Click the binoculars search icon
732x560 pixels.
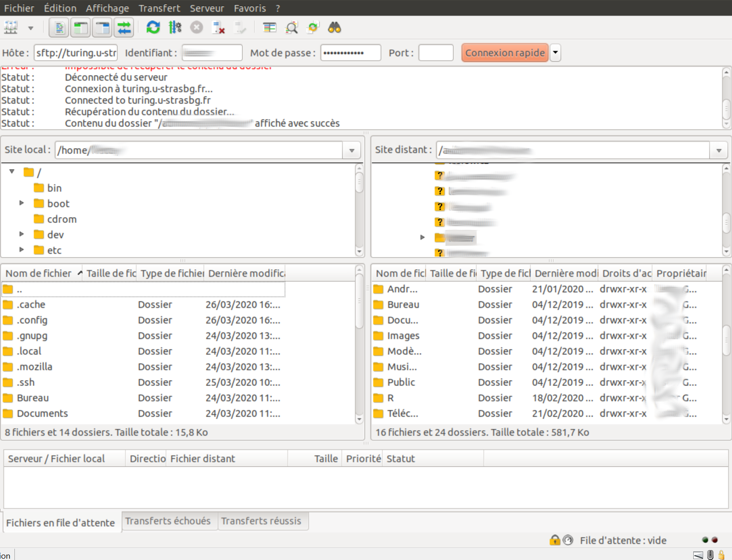(x=334, y=28)
